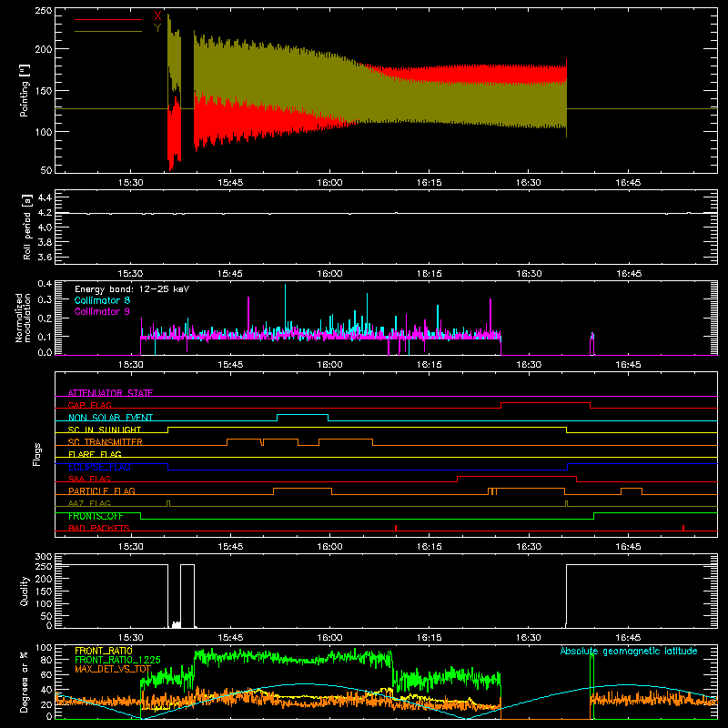Select the X legend label
Image resolution: width=728 pixels, height=728 pixels.
coord(157,16)
